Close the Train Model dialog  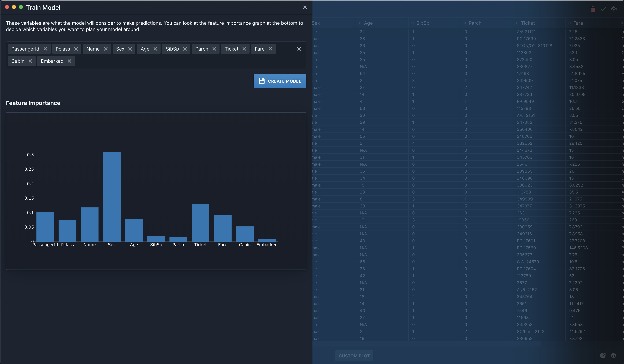[x=305, y=7]
